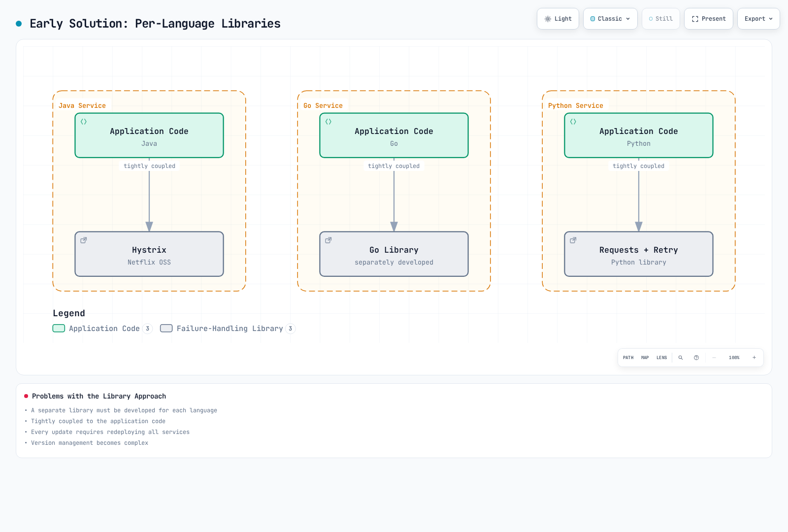This screenshot has width=788, height=532.
Task: Select the Python Application Code node
Action: click(639, 135)
